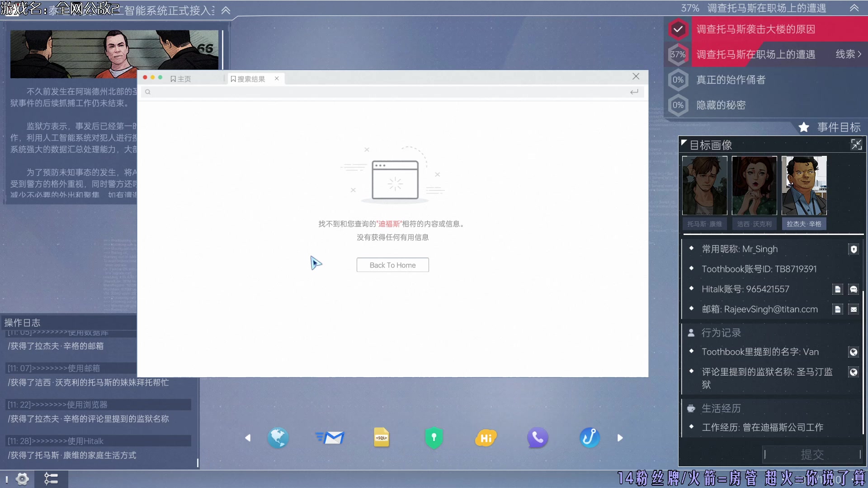Open the blue hook phishing tool
The image size is (868, 488).
pyautogui.click(x=590, y=437)
